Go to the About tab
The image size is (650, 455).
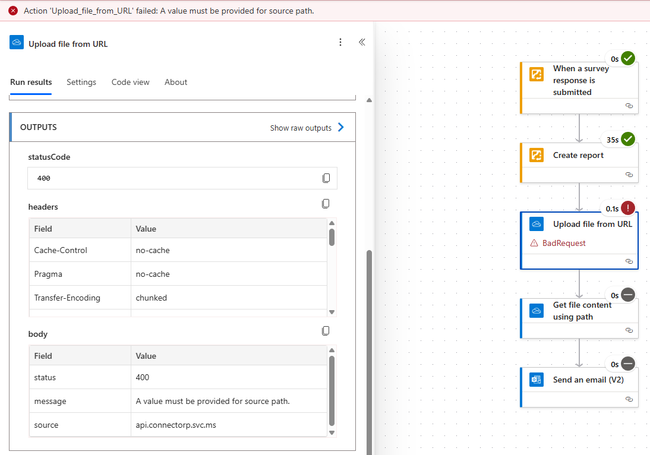176,82
